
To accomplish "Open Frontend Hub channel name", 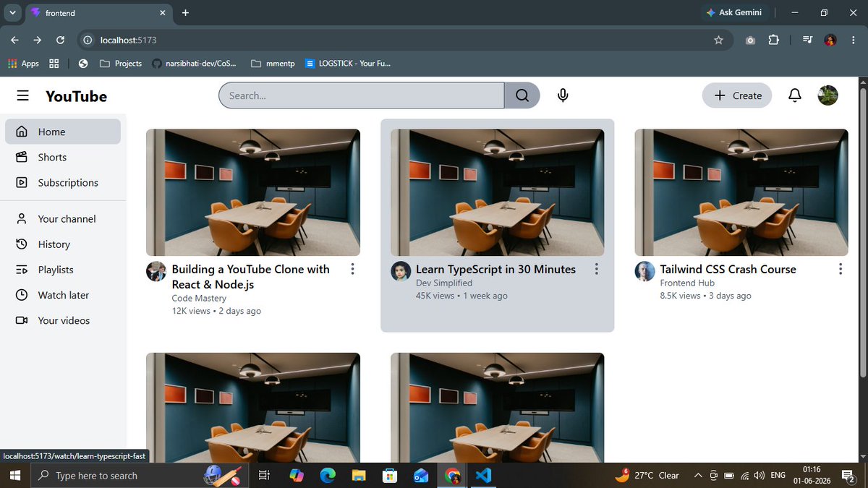I will [687, 283].
